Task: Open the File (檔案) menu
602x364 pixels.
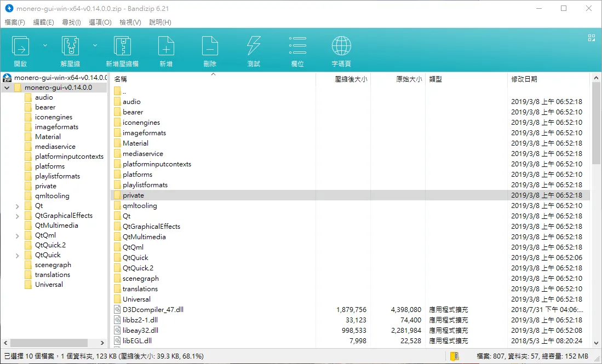Action: (x=15, y=22)
